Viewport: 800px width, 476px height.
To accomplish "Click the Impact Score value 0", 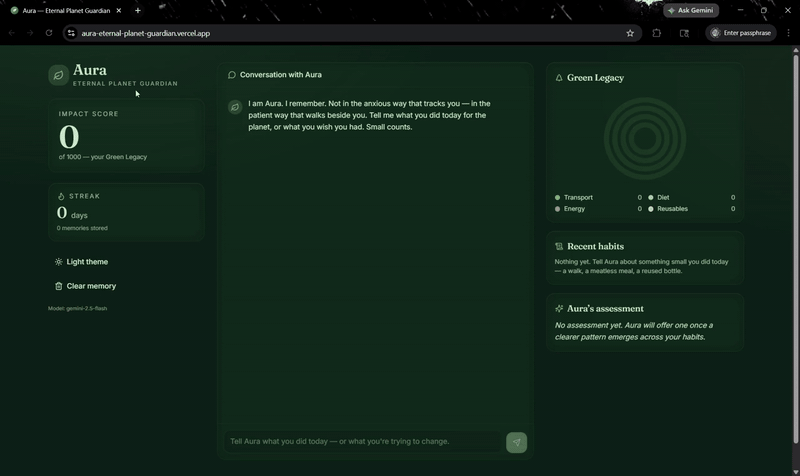I will 69,137.
